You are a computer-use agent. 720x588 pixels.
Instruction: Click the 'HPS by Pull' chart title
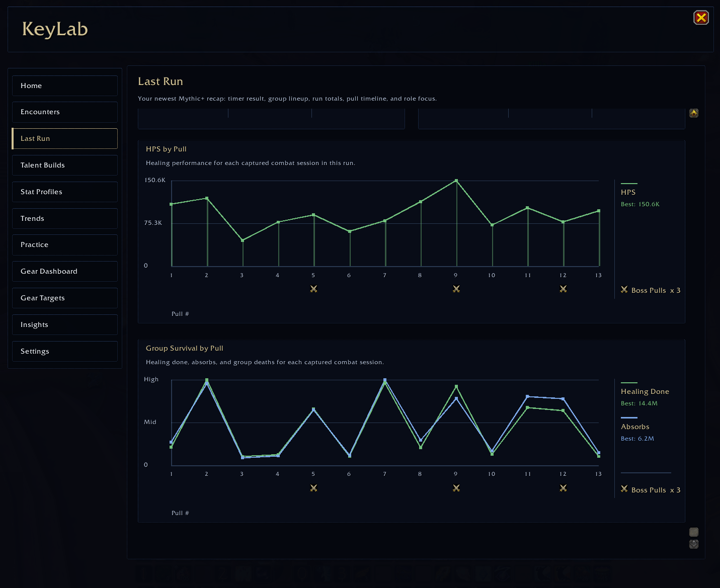pos(166,149)
